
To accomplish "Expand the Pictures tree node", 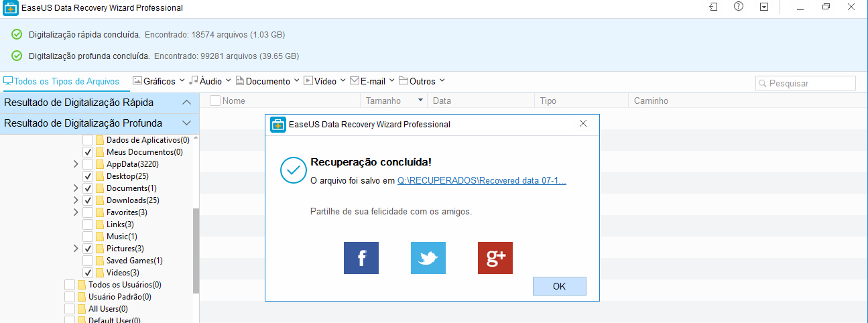I will tap(76, 249).
